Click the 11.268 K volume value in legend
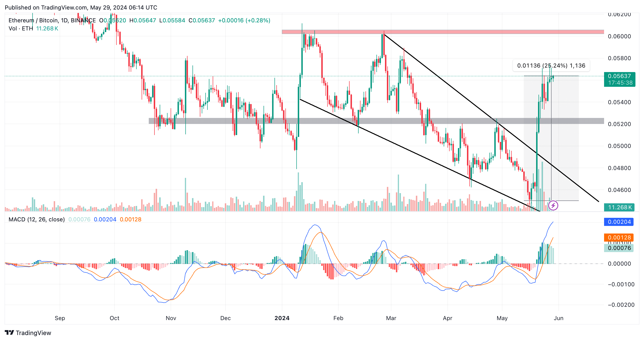Screen dimensions: 644x341 point(47,29)
